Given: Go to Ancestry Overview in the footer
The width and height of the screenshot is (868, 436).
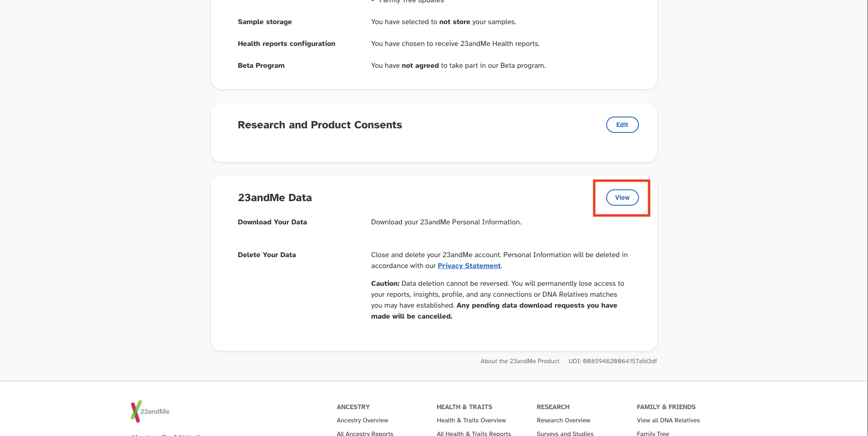Looking at the screenshot, I should (x=362, y=421).
